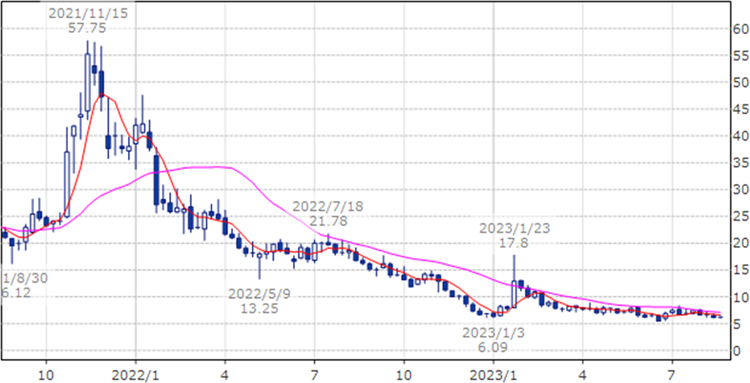Click the 2023/1/23 spike label 17.8
Image resolution: width=750 pixels, height=383 pixels.
click(515, 244)
